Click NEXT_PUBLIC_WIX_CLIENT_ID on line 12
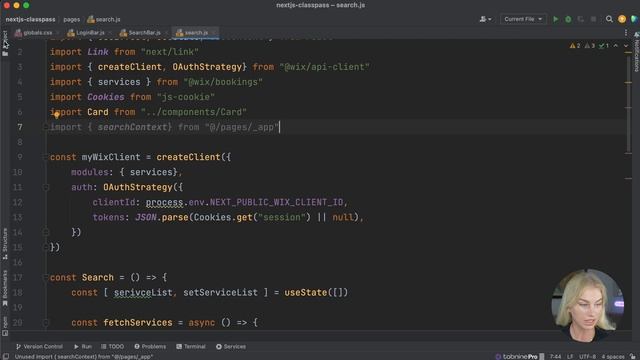This screenshot has width=640, height=360. click(x=276, y=202)
